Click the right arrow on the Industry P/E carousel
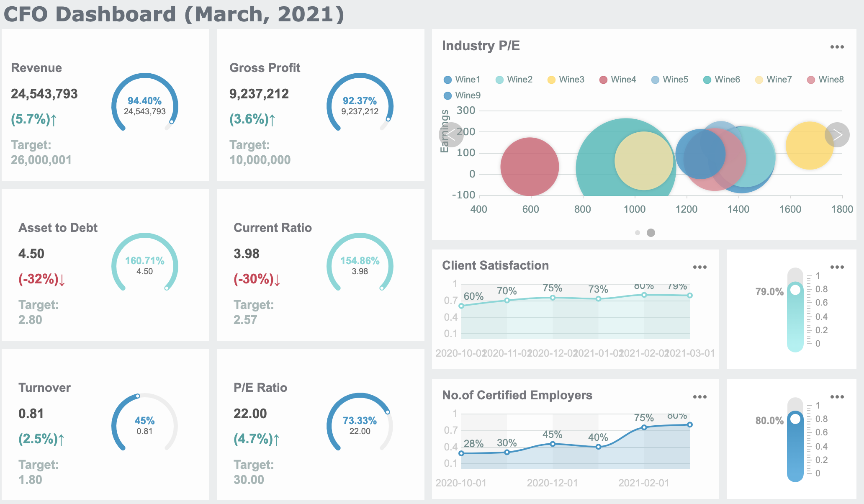Viewport: 864px width, 504px height. (838, 135)
